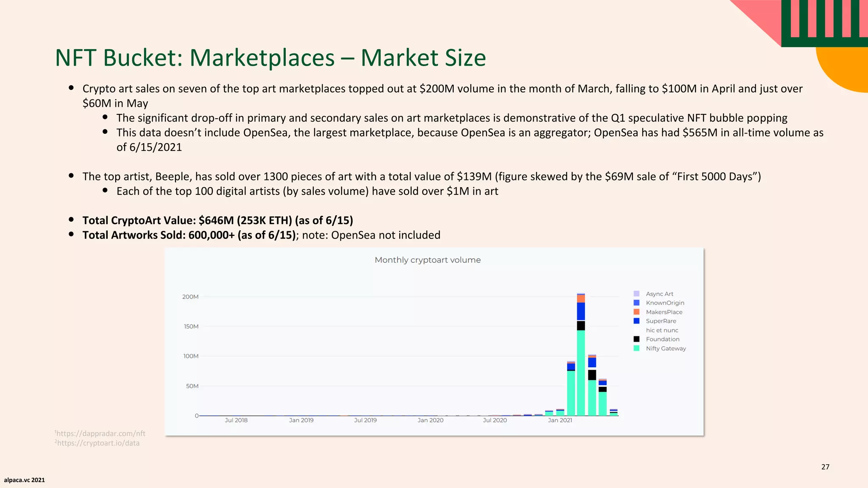The width and height of the screenshot is (868, 488).
Task: Click the slide title NFT Bucket heading
Action: pos(270,58)
